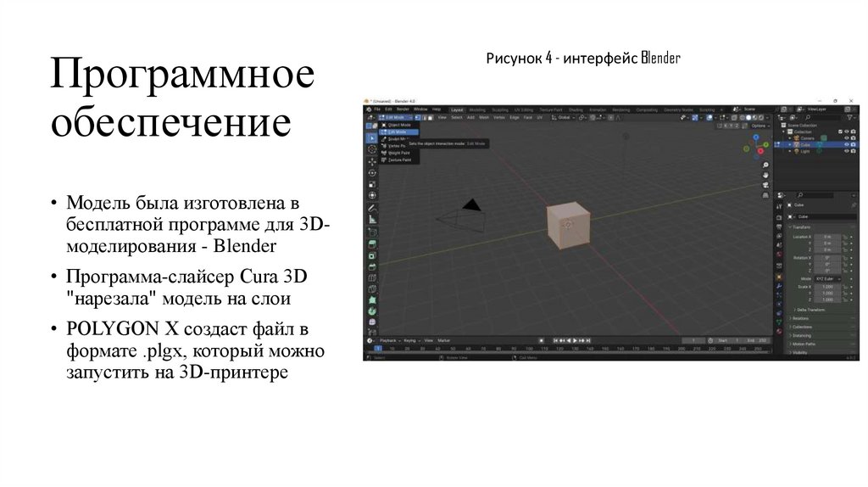Click the hand pan view icon
The width and height of the screenshot is (868, 487).
coord(765,175)
